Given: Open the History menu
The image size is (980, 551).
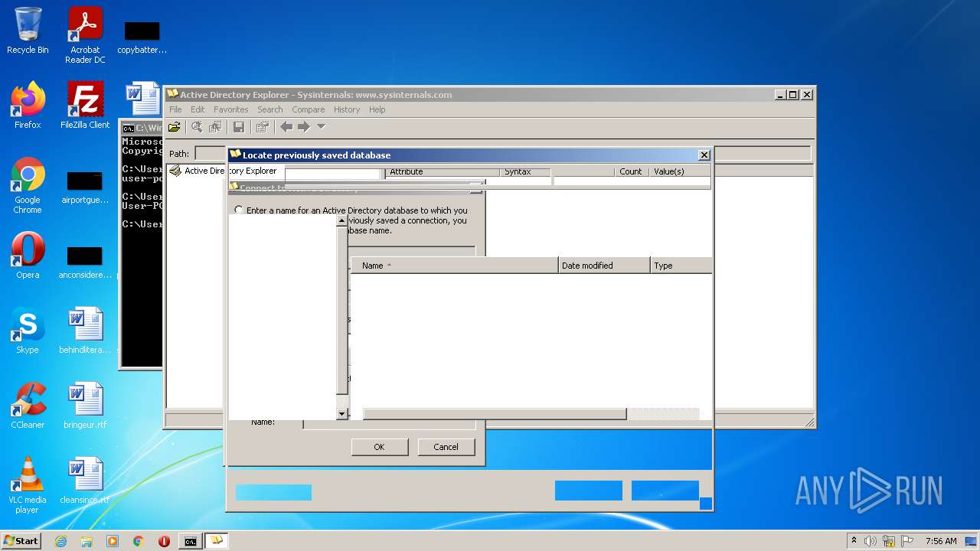Looking at the screenshot, I should (346, 109).
